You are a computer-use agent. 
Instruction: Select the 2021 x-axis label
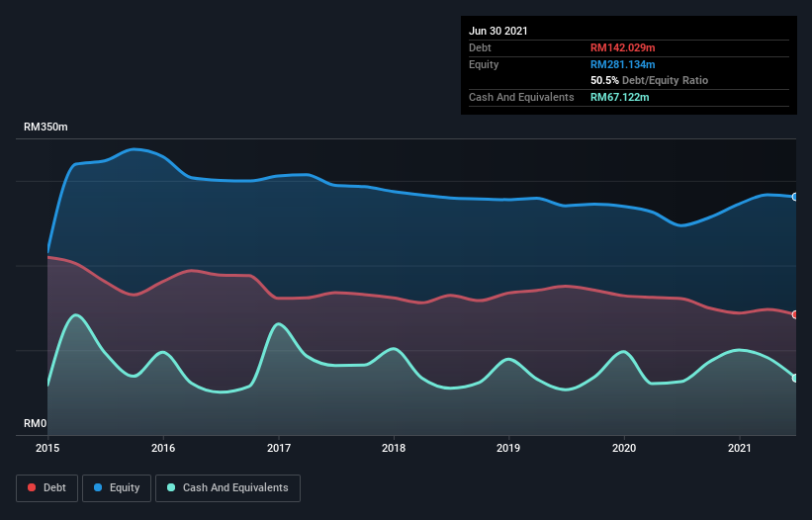740,448
